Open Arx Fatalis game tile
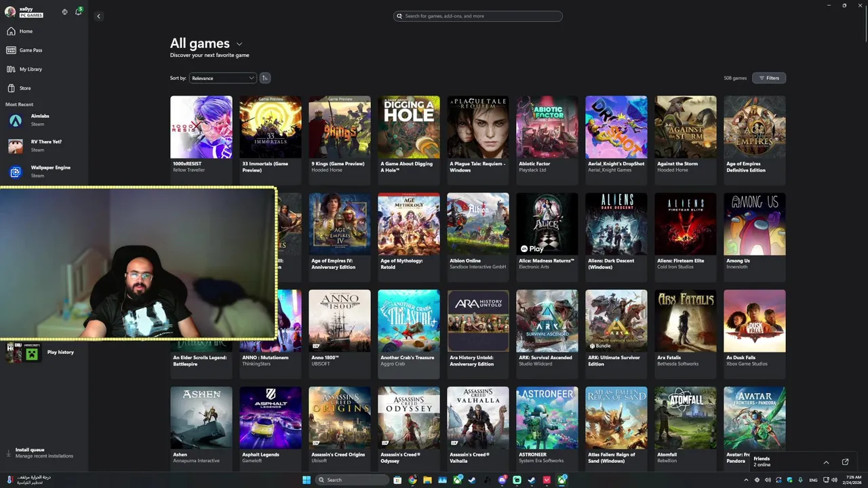 [686, 333]
